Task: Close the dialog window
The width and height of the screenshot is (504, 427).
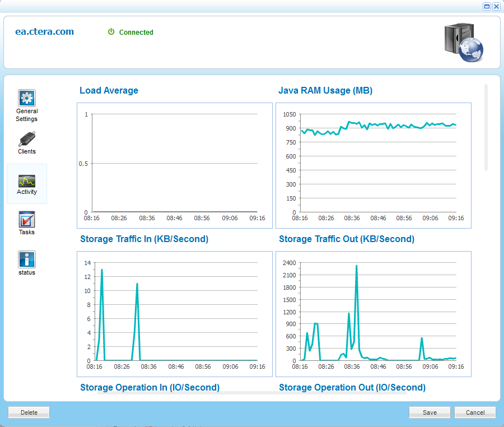Action: tap(496, 6)
